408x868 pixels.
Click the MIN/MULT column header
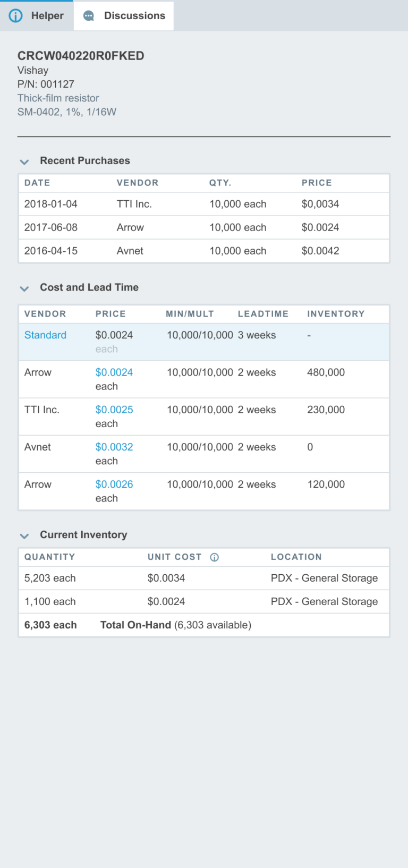(190, 314)
